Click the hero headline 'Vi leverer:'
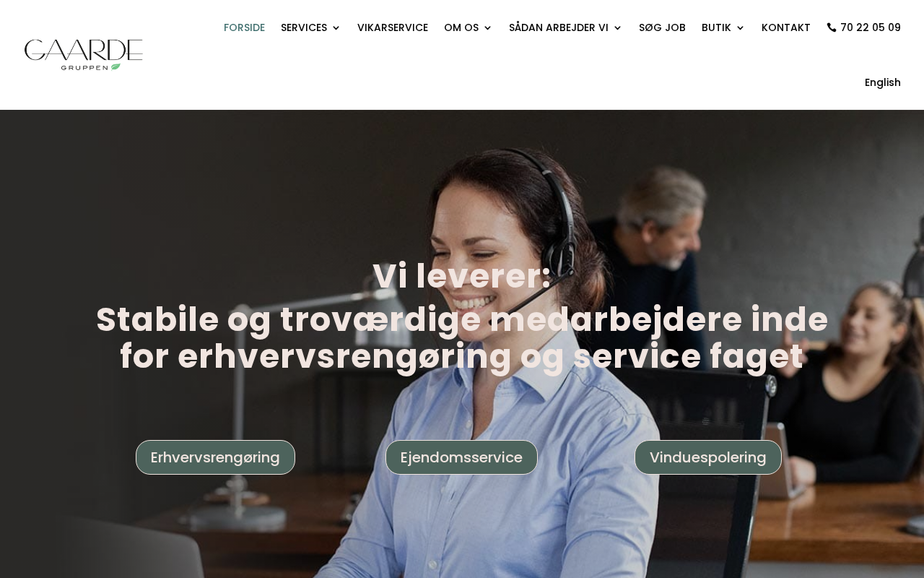 coord(462,276)
